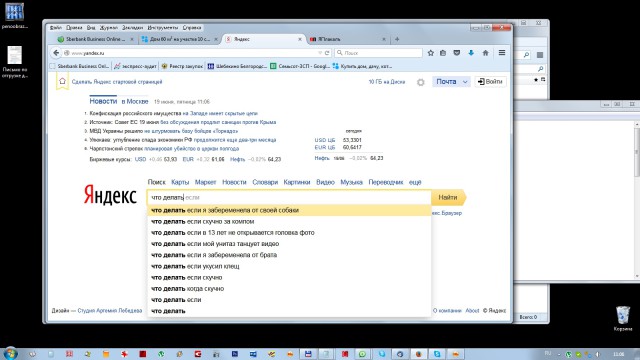The image size is (640, 360).
Task: Close the Яндекс tab
Action: tap(300, 39)
